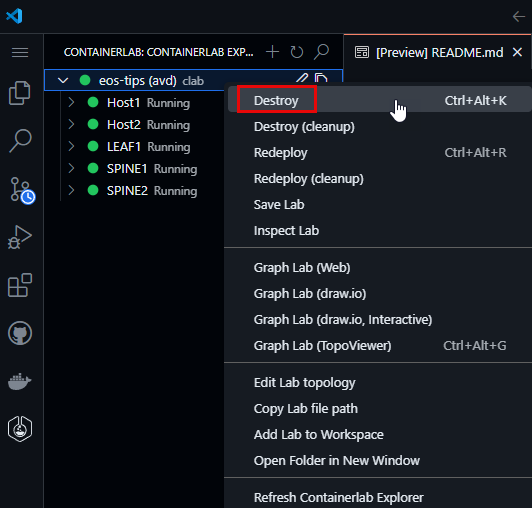
Task: Switch to the [Preview] README.md tab
Action: [x=438, y=52]
